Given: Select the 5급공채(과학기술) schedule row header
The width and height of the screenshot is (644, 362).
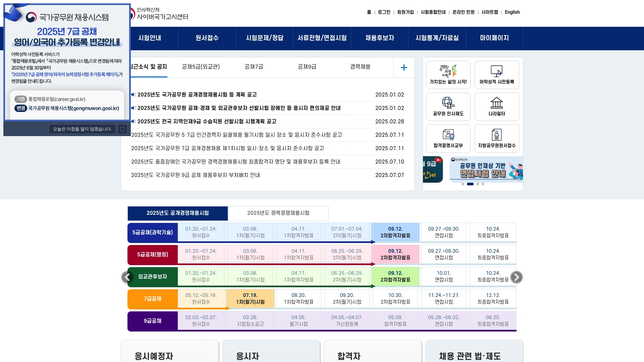Looking at the screenshot, I should point(153,232).
